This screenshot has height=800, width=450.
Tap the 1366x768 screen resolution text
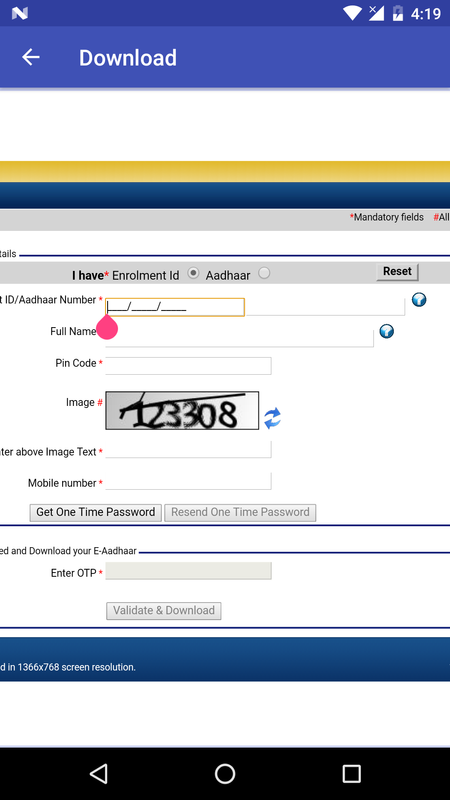pyautogui.click(x=68, y=667)
